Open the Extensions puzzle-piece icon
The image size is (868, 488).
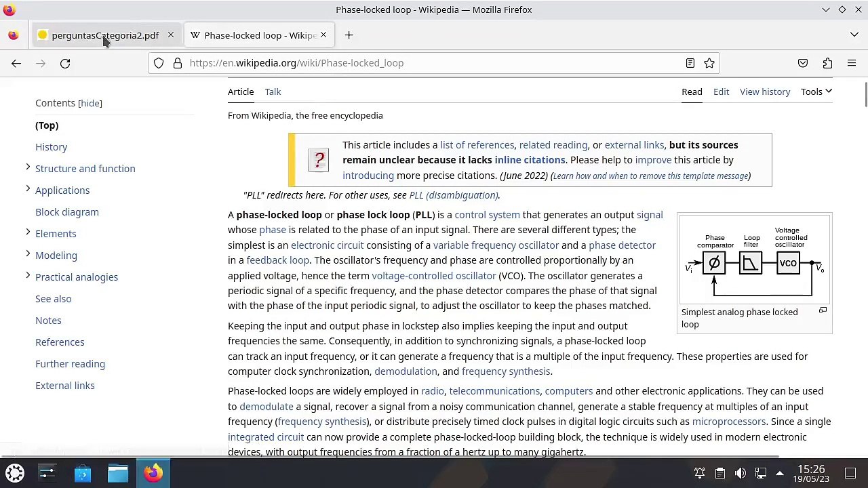[827, 63]
